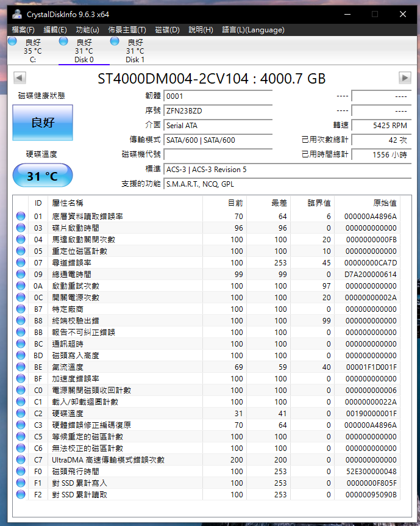
Task: Click the interface field Serial ATA
Action: [218, 126]
